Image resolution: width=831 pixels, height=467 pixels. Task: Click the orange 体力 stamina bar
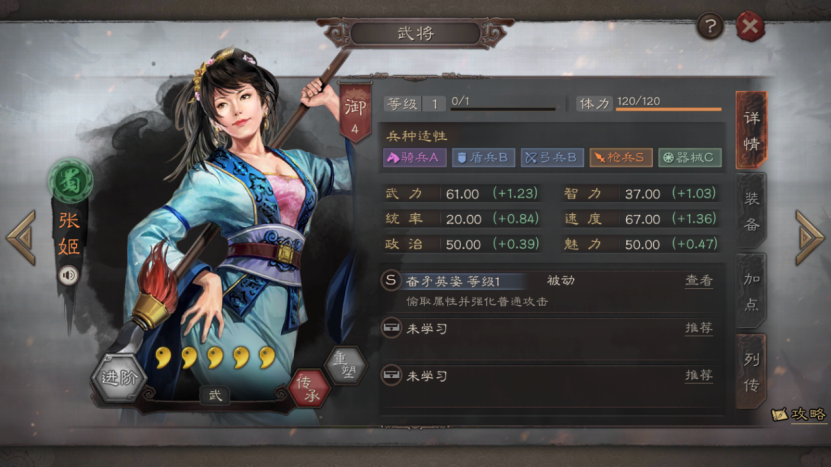[x=668, y=109]
